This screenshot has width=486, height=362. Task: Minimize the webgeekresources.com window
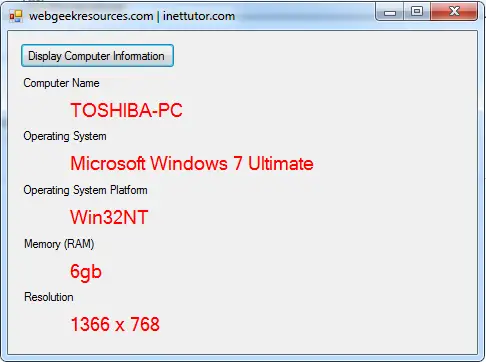coord(390,12)
